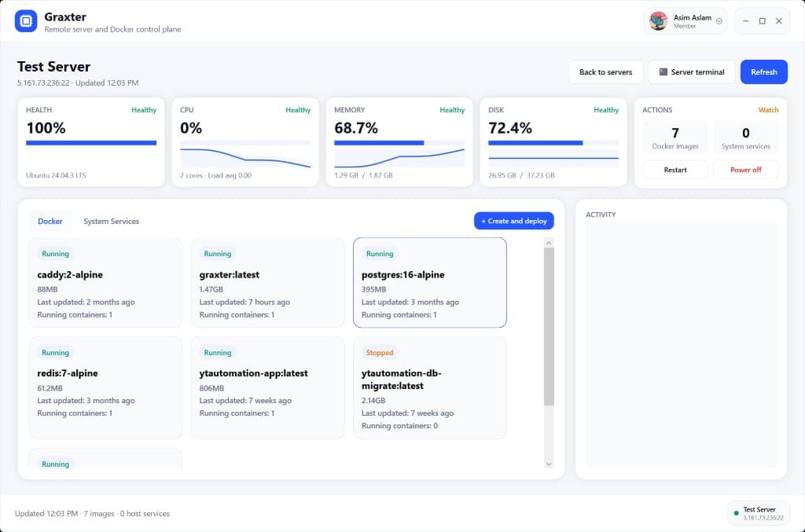Screen dimensions: 805x532
Task: Click the Memory usage progress bar
Action: click(399, 143)
